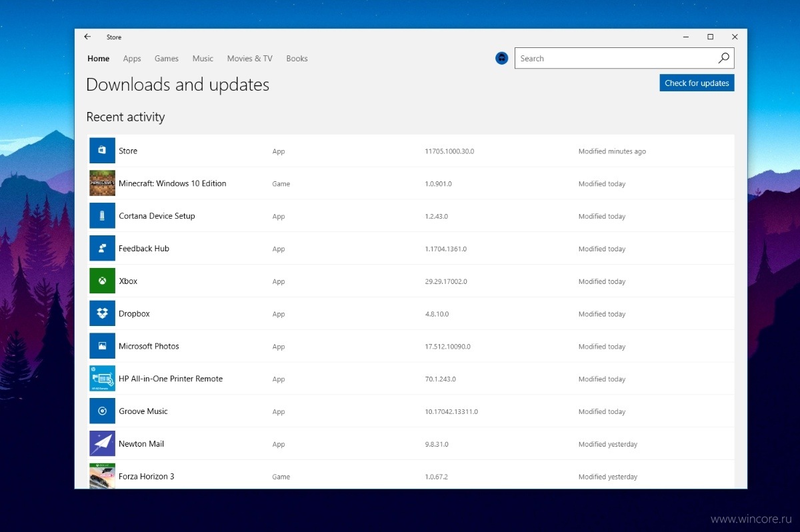The width and height of the screenshot is (800, 532).
Task: Go back with the back arrow
Action: click(87, 37)
